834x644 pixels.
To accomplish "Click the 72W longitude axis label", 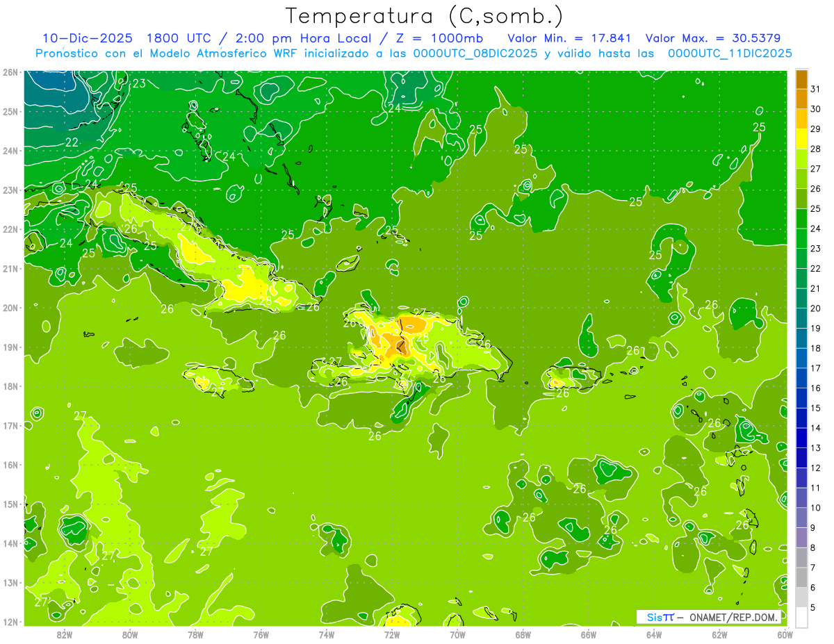I will pyautogui.click(x=392, y=634).
